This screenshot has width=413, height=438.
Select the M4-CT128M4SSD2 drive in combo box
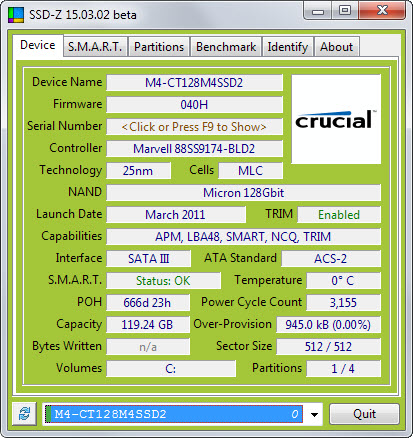click(x=174, y=414)
